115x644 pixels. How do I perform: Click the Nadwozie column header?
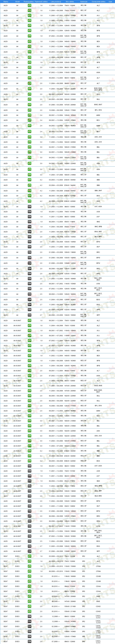pos(84,1)
